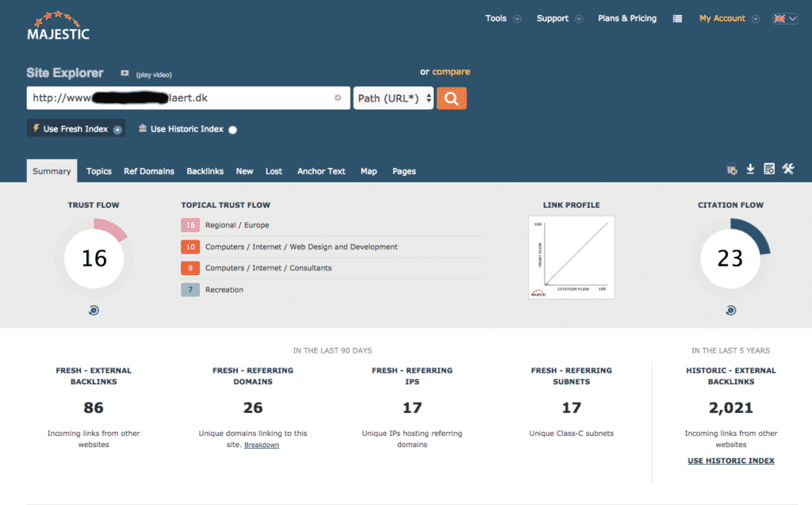Screen dimensions: 812x505
Task: Switch to the Ref Domains tab
Action: 148,171
